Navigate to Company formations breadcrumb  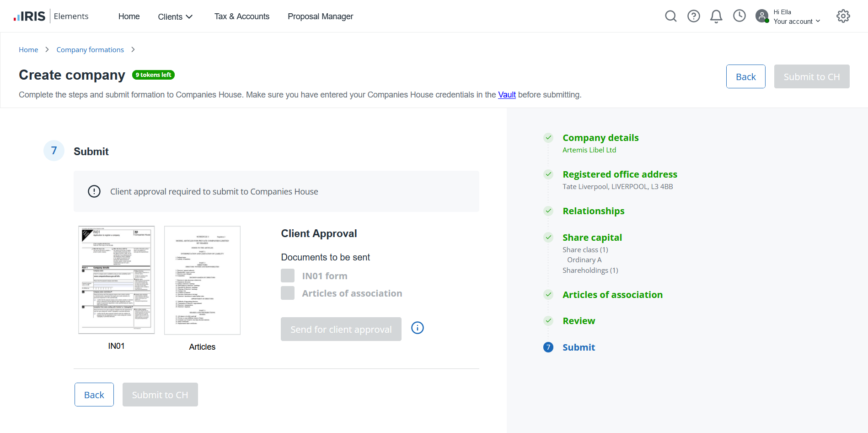[x=90, y=49]
